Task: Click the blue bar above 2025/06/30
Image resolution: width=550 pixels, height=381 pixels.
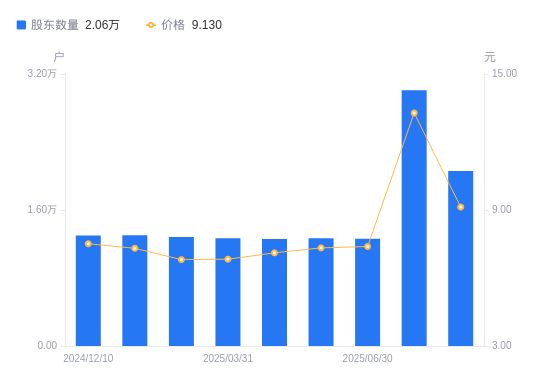Action: (x=368, y=293)
